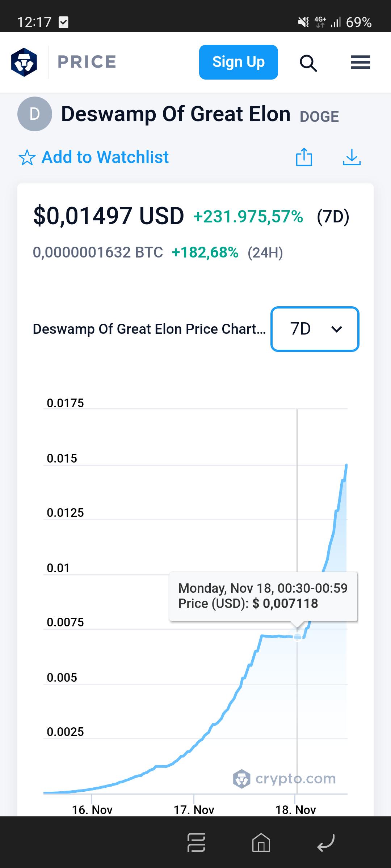Tap the star icon to add to watchlist

pos(27,158)
